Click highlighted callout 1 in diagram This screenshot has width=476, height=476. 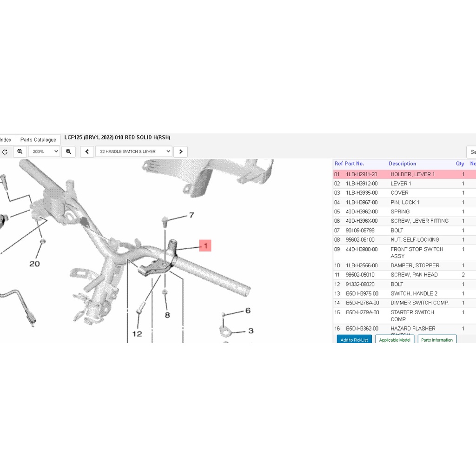click(x=205, y=245)
